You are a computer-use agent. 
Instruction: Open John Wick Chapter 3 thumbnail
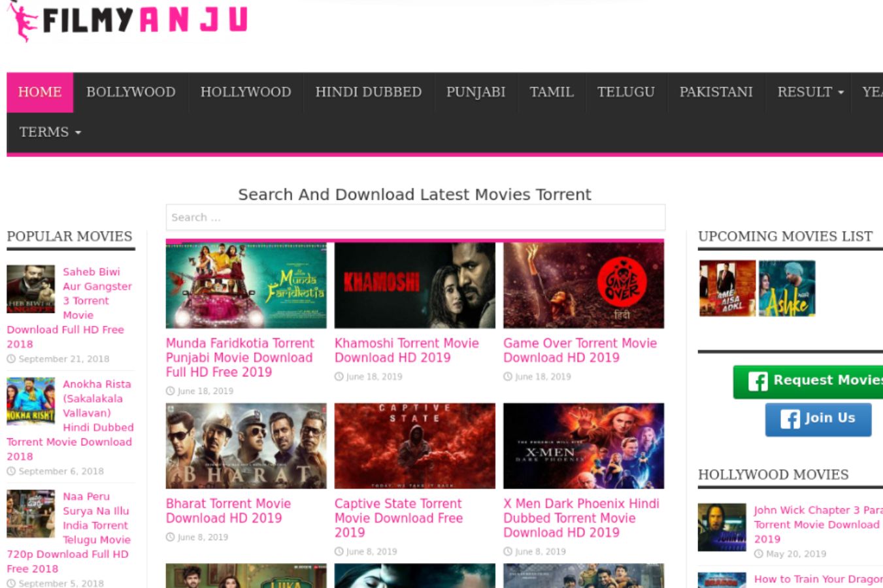(722, 527)
